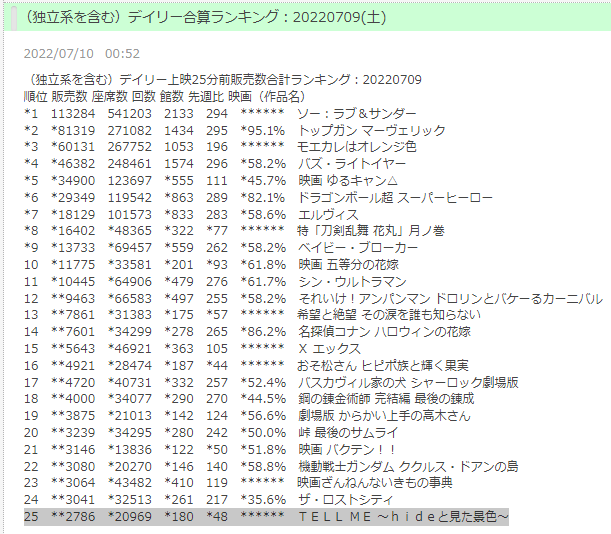Screen dimensions: 611x534
Task: Click sales figure **4000
Action: point(73,399)
